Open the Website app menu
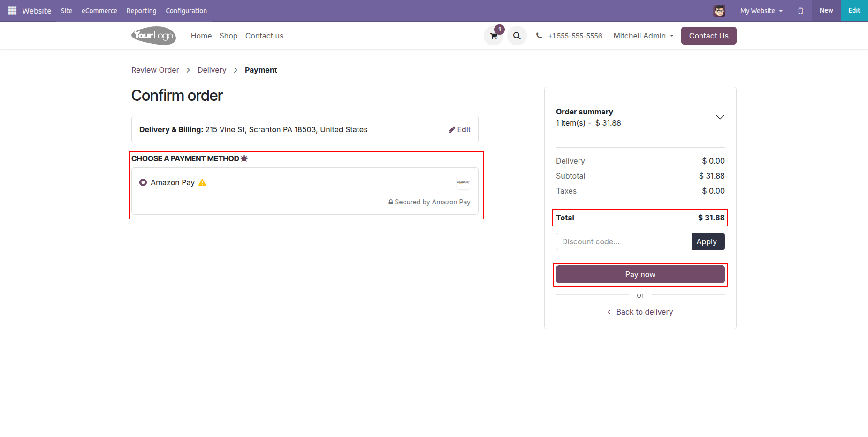 [x=37, y=11]
